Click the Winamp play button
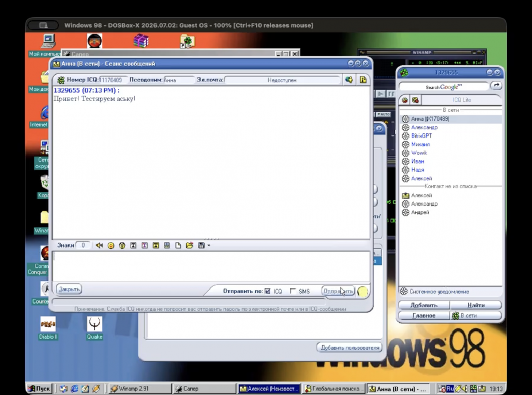The width and height of the screenshot is (532, 395). tap(381, 94)
